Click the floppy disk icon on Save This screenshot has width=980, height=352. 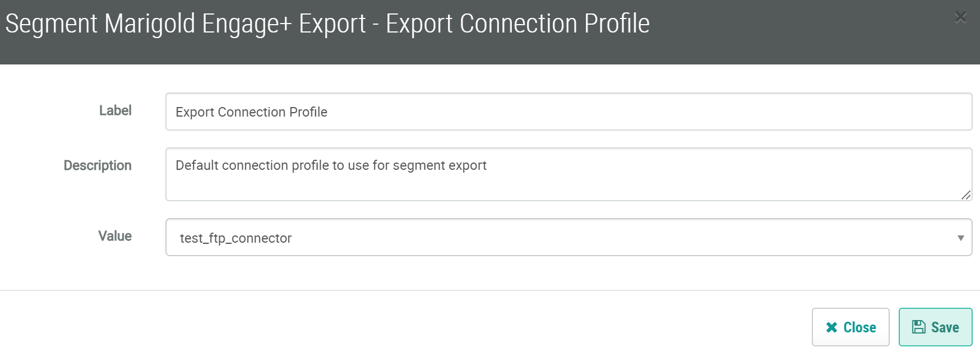click(918, 327)
